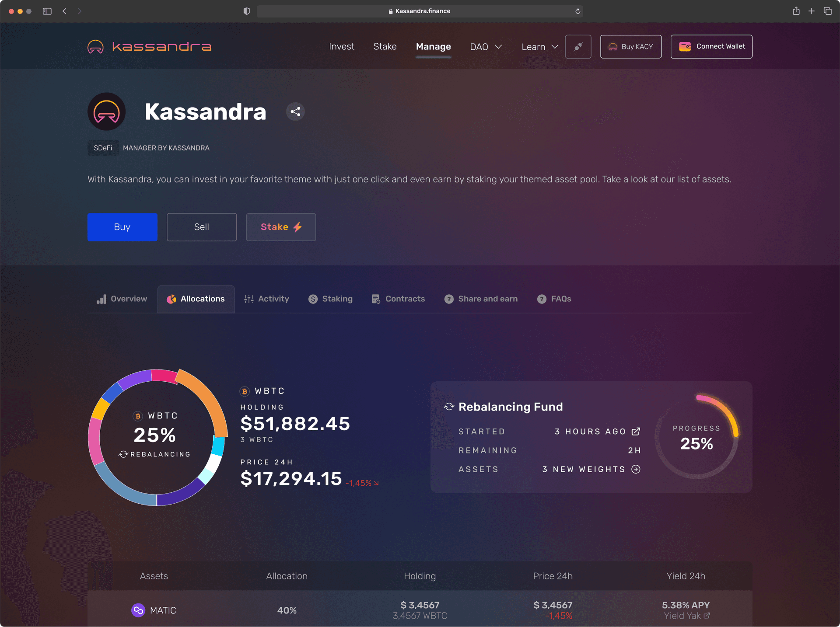Click the share icon next to Kassandra title

[x=295, y=111]
